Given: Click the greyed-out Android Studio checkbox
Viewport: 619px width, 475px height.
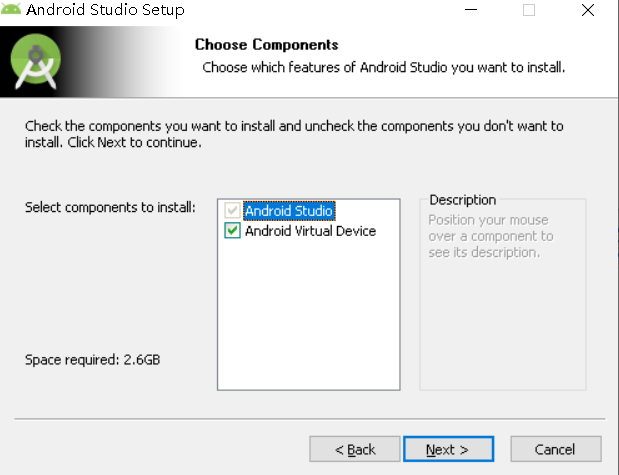Looking at the screenshot, I should click(x=233, y=211).
